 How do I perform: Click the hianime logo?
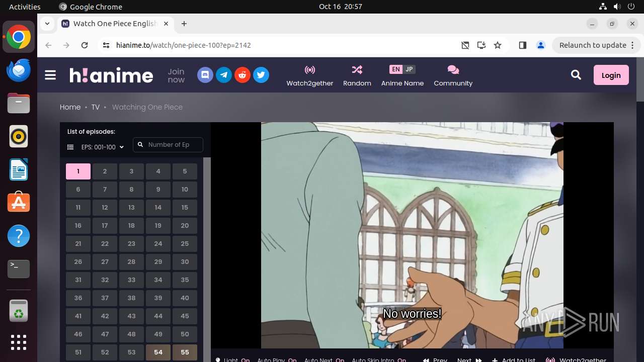click(111, 75)
